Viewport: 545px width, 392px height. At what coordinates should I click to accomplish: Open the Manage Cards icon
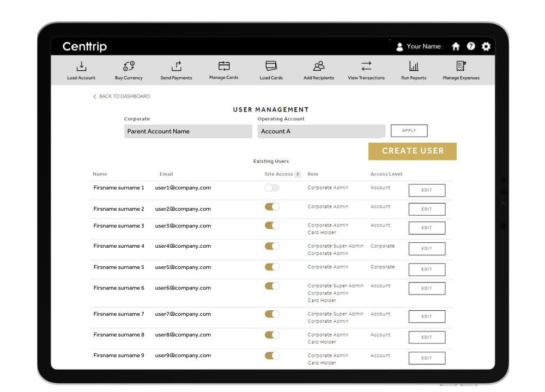pyautogui.click(x=224, y=66)
